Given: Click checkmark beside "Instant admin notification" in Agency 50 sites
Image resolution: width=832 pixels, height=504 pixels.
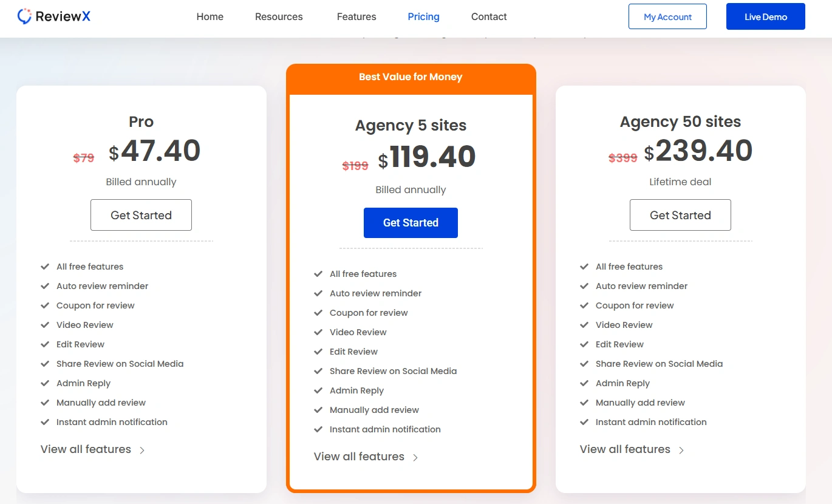Looking at the screenshot, I should pyautogui.click(x=584, y=422).
